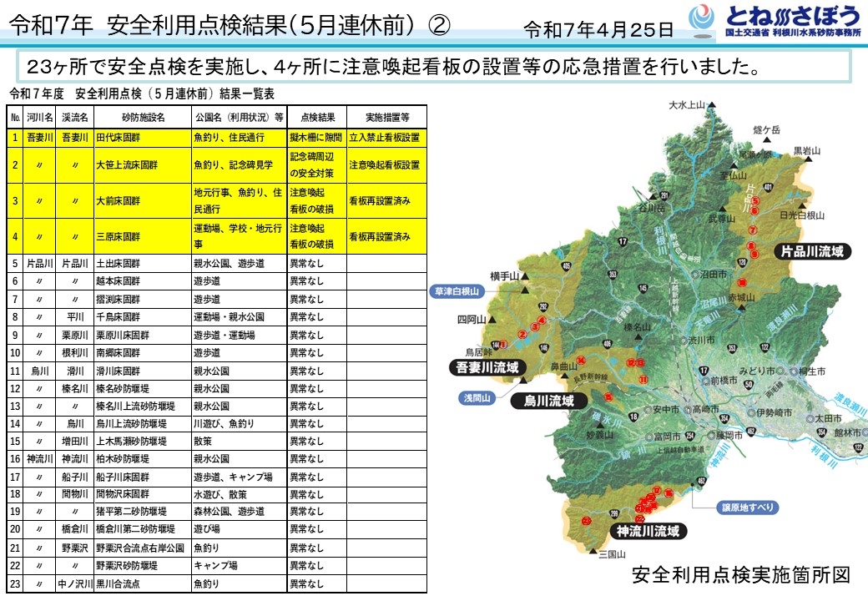The height and width of the screenshot is (601, 868).
Task: Click the 烏川流域 map label
Action: (x=548, y=400)
